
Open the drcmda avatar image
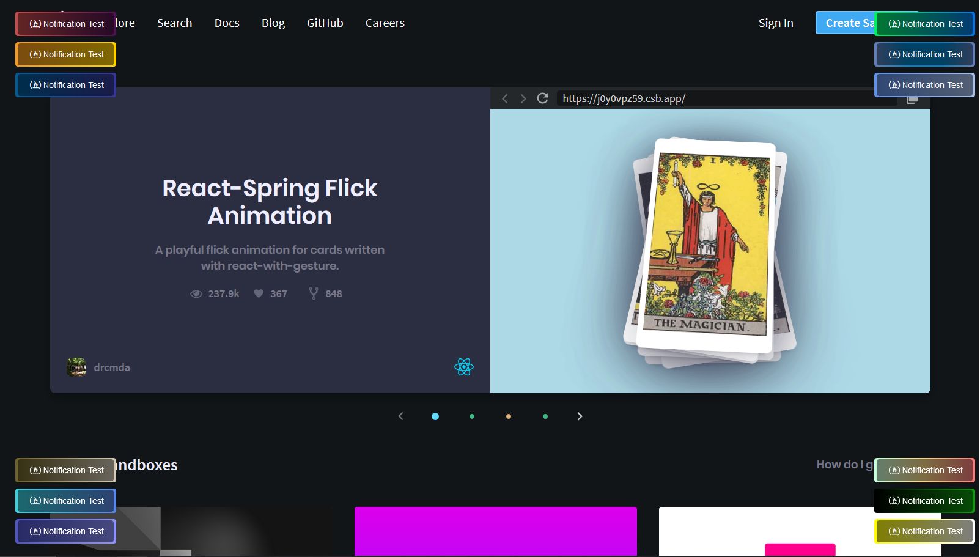[76, 367]
